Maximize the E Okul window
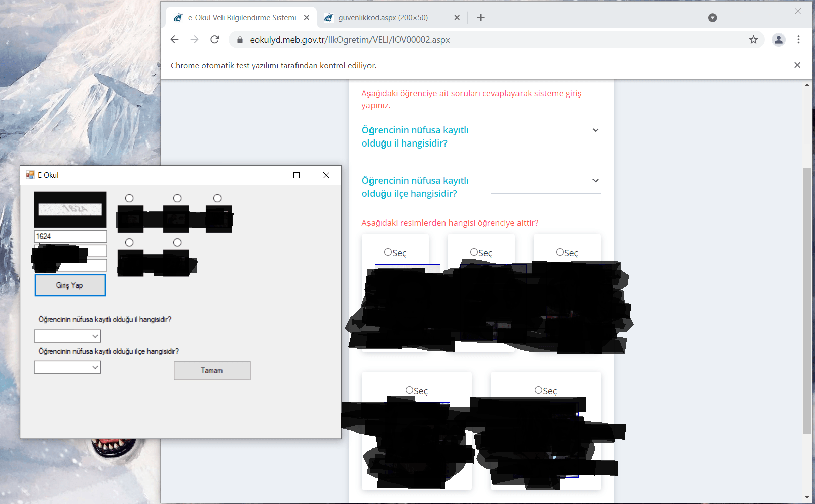This screenshot has height=504, width=815. [x=297, y=175]
